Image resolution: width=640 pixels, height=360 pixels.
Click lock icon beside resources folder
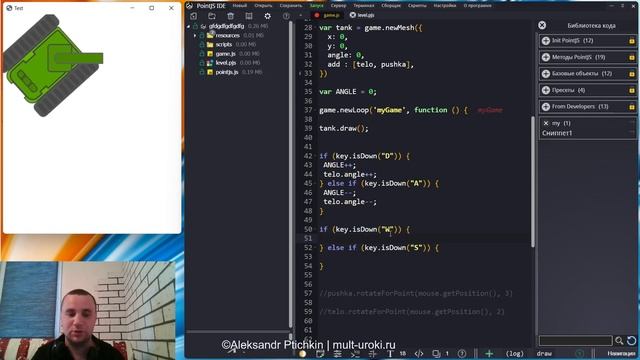tap(202, 36)
